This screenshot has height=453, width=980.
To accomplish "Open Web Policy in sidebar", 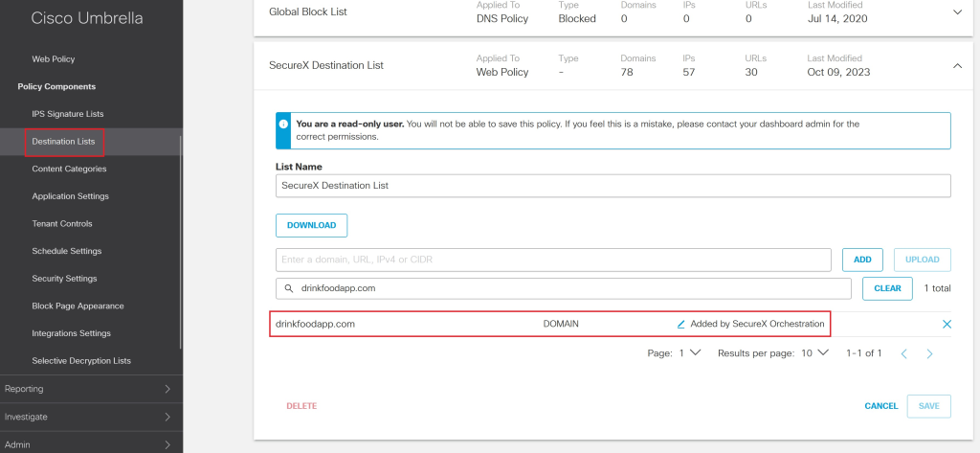I will [x=54, y=58].
